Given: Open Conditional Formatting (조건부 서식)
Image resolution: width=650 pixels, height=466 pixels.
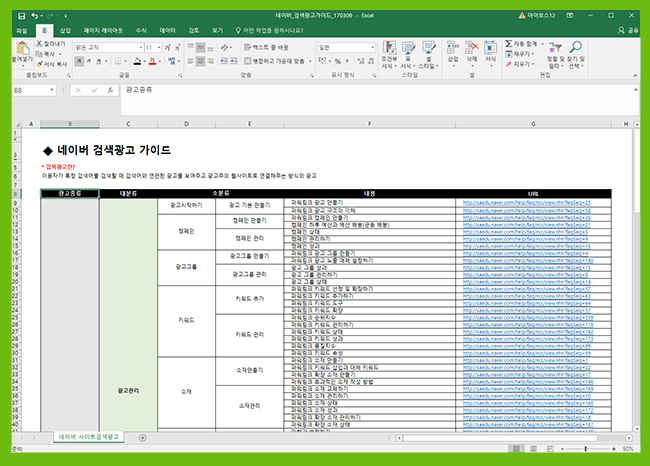Looking at the screenshot, I should 389,55.
